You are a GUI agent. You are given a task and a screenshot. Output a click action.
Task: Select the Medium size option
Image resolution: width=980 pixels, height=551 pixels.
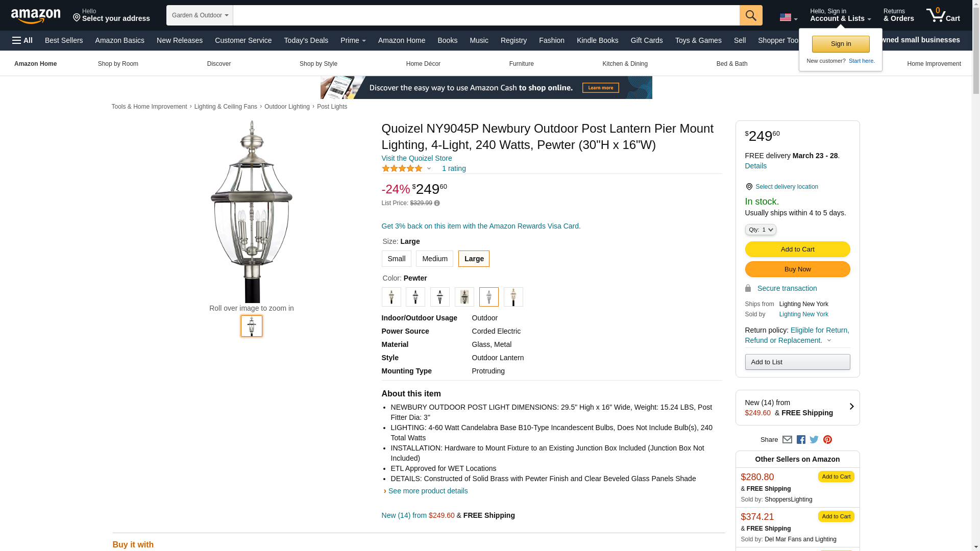(x=434, y=259)
